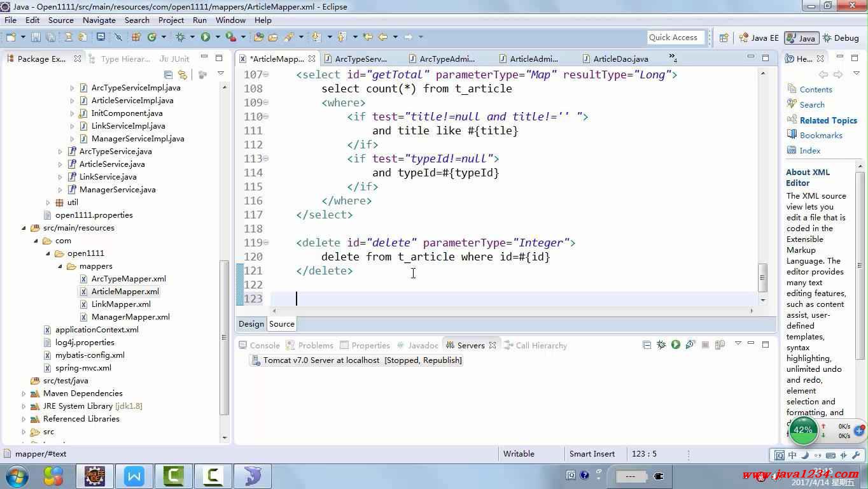Click the green New Java Class icon
The height and width of the screenshot is (489, 868).
(152, 38)
